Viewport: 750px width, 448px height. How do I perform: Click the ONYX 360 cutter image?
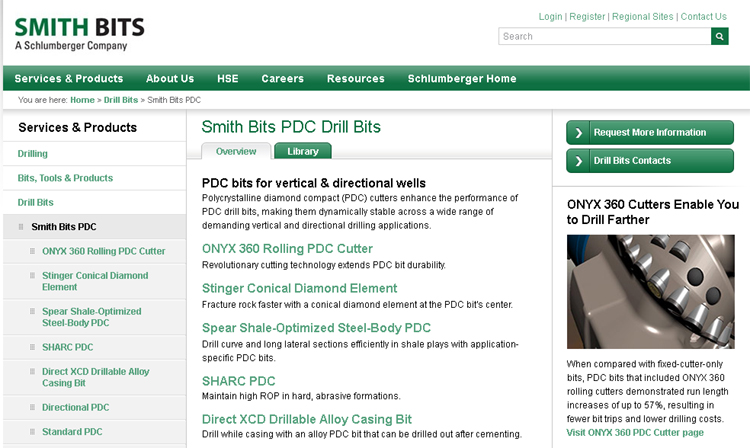pyautogui.click(x=651, y=292)
